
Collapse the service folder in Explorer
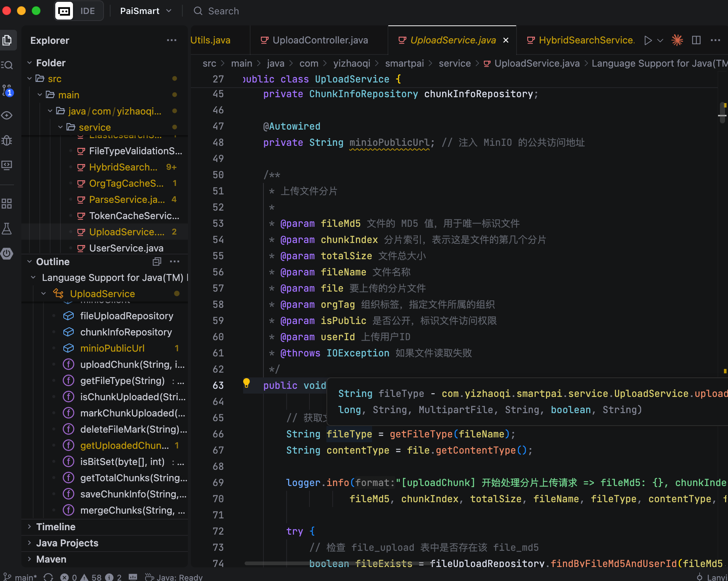(60, 127)
